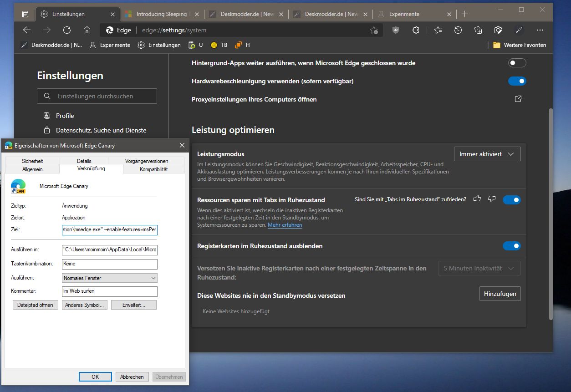Open the Extensions puzzle-piece icon

point(416,30)
